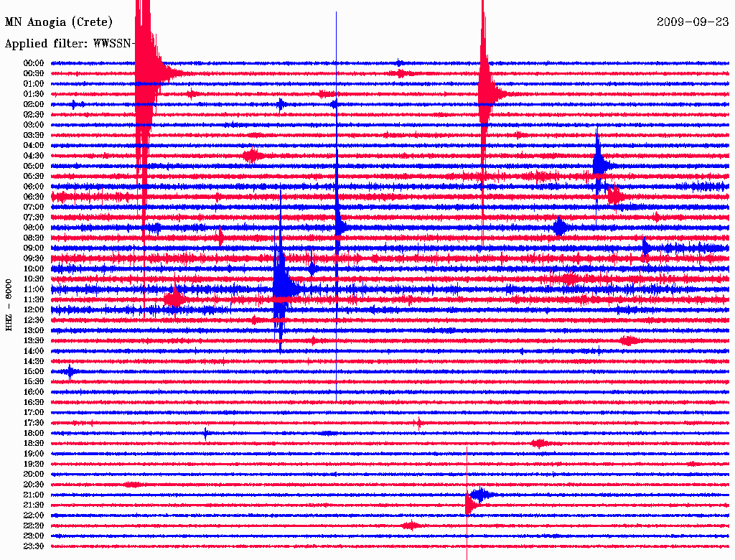This screenshot has width=735, height=560.
Task: Click the 'Applied filter: WWSSN' label
Action: click(x=70, y=44)
